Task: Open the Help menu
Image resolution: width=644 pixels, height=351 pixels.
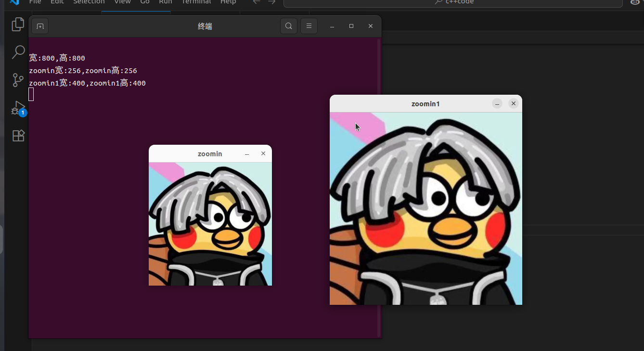Action: pos(228,2)
